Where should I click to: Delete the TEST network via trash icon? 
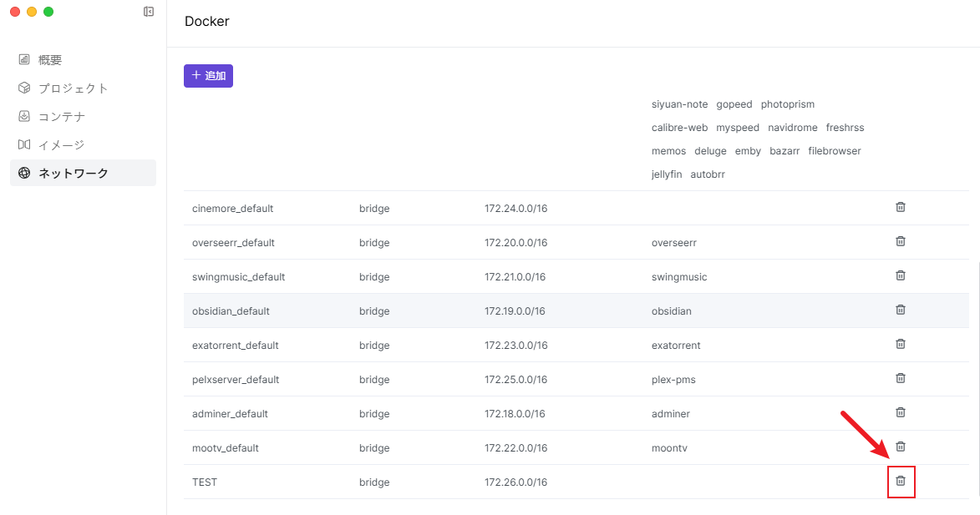coord(901,481)
